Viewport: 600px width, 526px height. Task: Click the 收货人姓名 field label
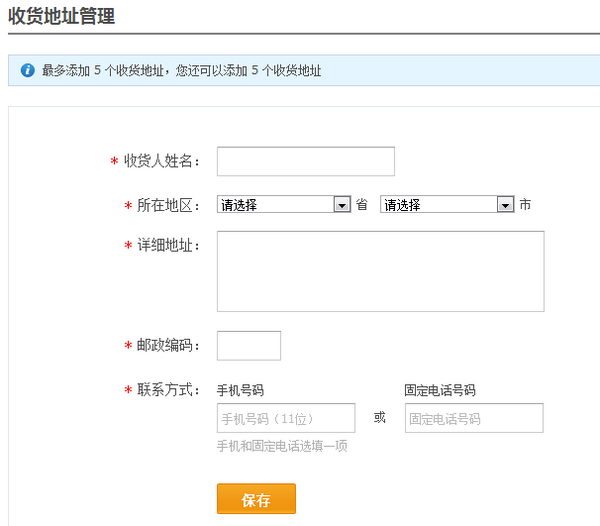162,161
